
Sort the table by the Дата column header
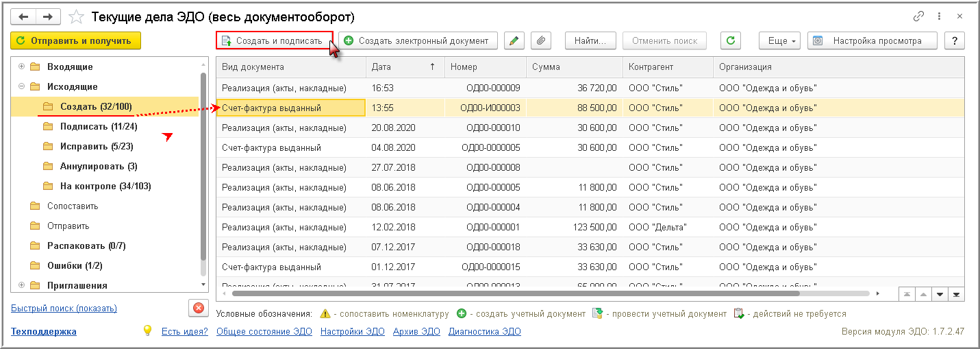[403, 67]
